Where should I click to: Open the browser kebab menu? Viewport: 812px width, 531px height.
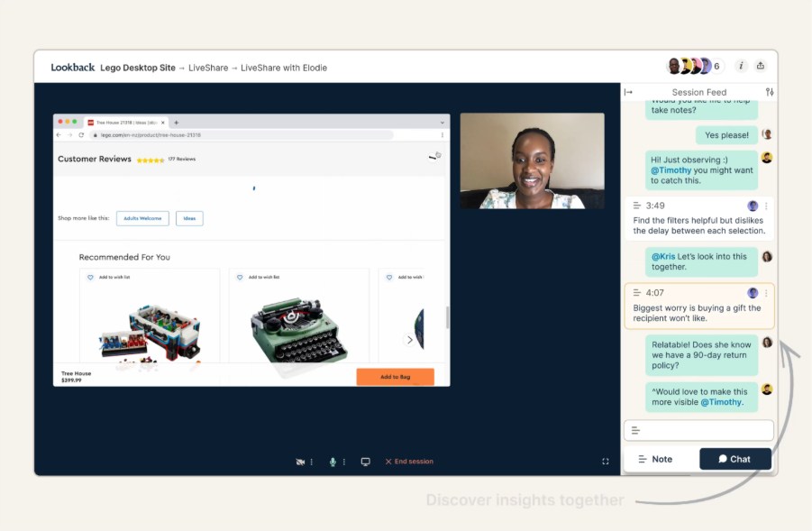click(442, 135)
